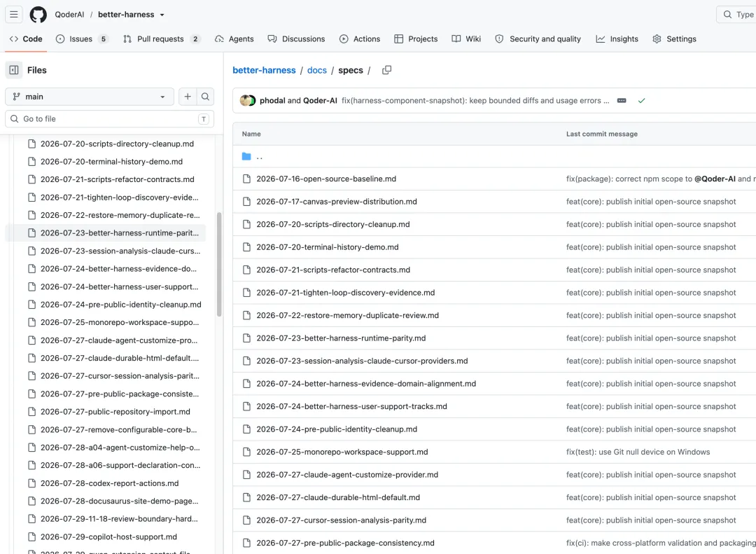Click the QoderAI owner link

[69, 15]
